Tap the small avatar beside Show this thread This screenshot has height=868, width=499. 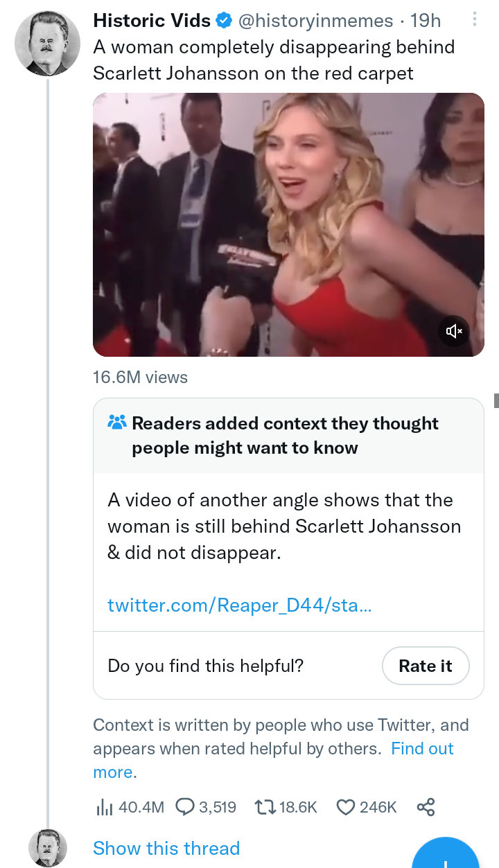[47, 848]
